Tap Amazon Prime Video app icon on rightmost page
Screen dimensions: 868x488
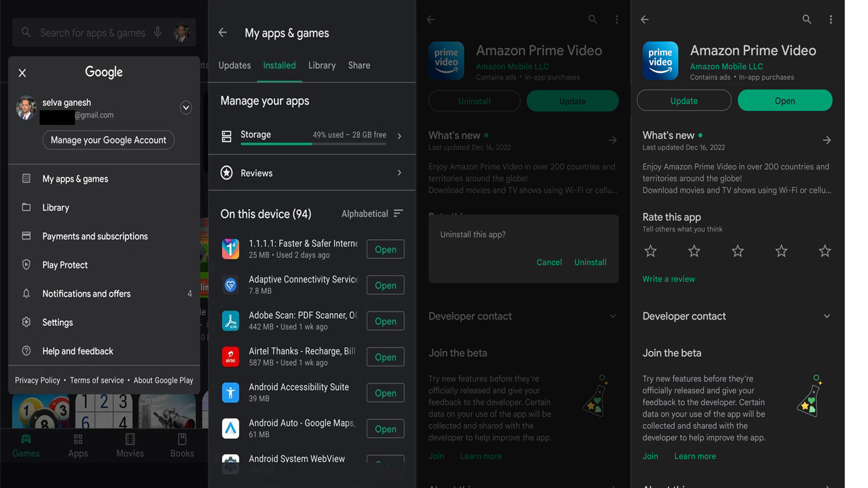click(x=661, y=60)
